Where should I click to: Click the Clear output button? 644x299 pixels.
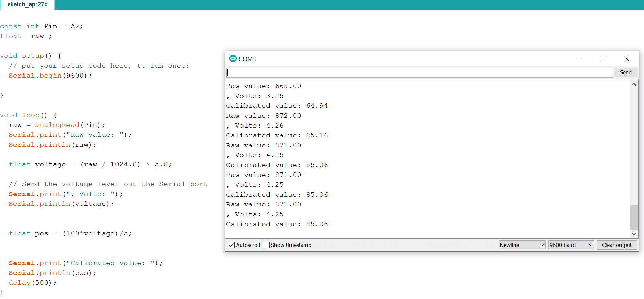pyautogui.click(x=617, y=245)
